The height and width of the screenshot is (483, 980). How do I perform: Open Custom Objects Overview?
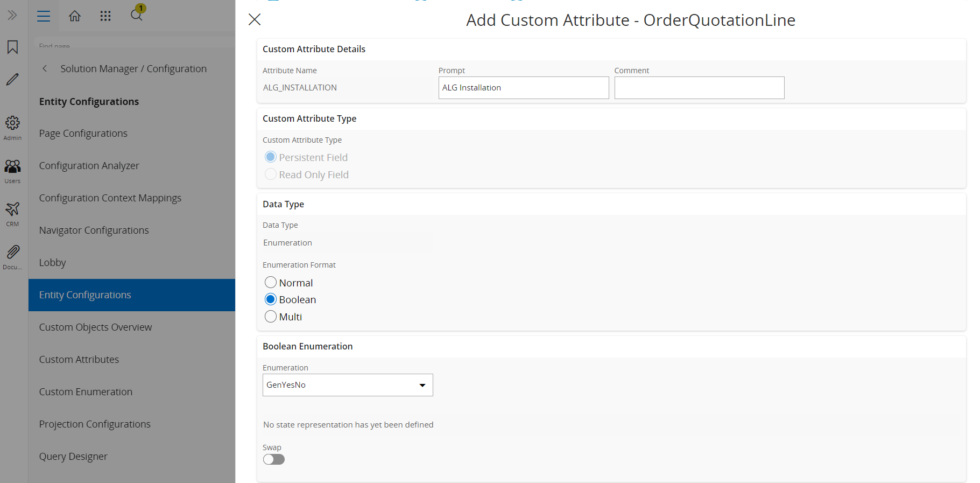point(132,327)
